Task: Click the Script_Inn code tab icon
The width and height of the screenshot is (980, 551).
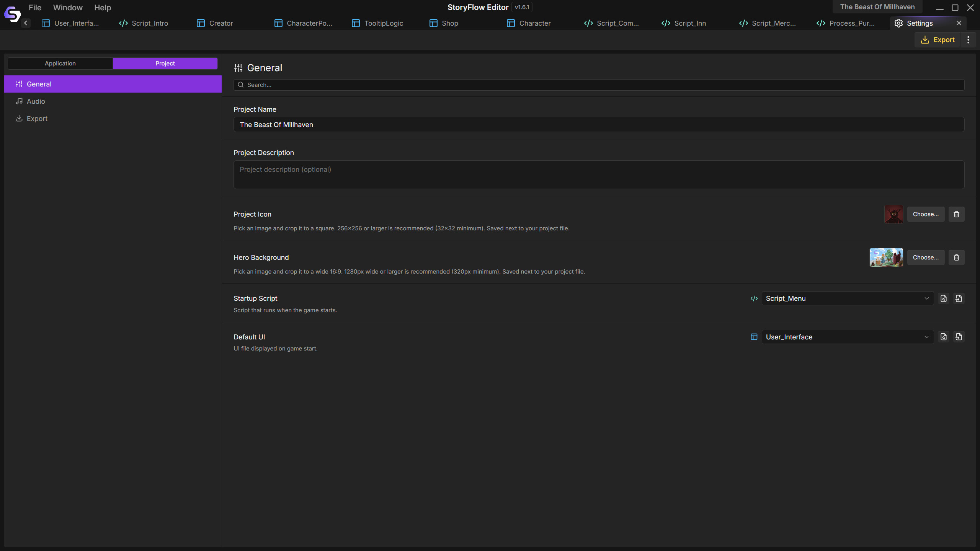Action: [x=666, y=23]
